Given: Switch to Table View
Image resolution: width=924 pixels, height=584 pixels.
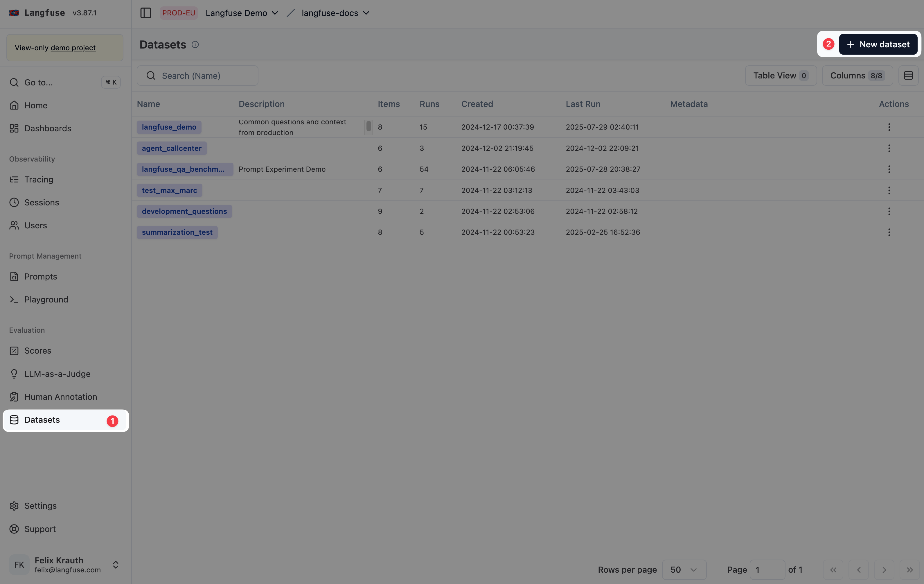Looking at the screenshot, I should 781,75.
